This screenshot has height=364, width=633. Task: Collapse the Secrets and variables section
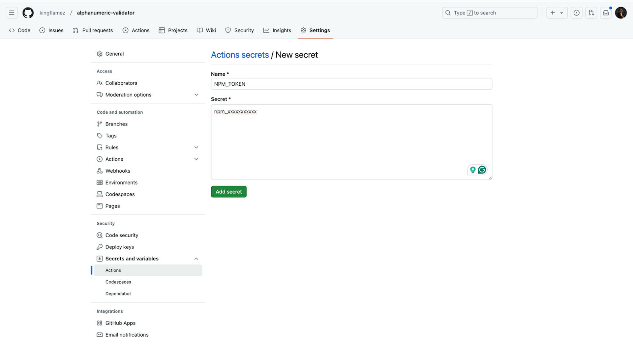(196, 259)
